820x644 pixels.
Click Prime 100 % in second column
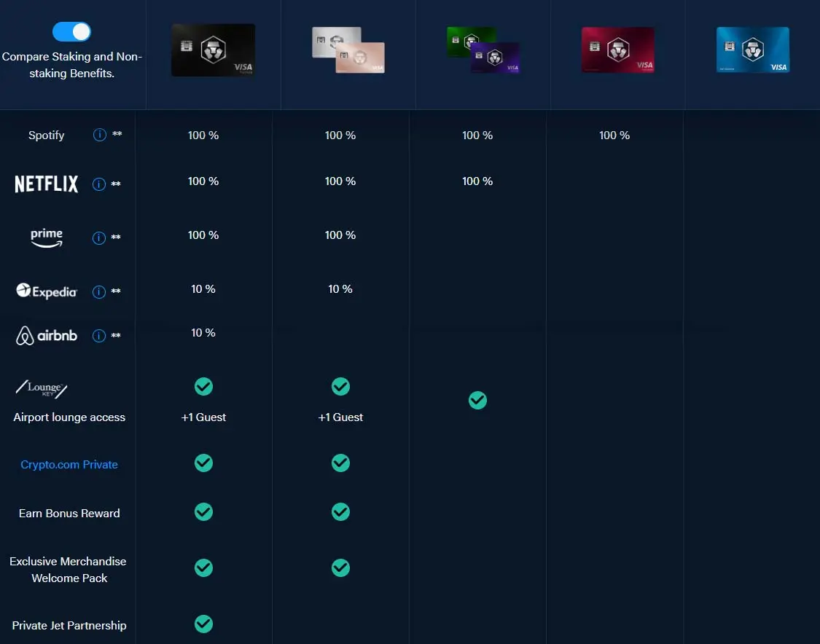tap(340, 235)
